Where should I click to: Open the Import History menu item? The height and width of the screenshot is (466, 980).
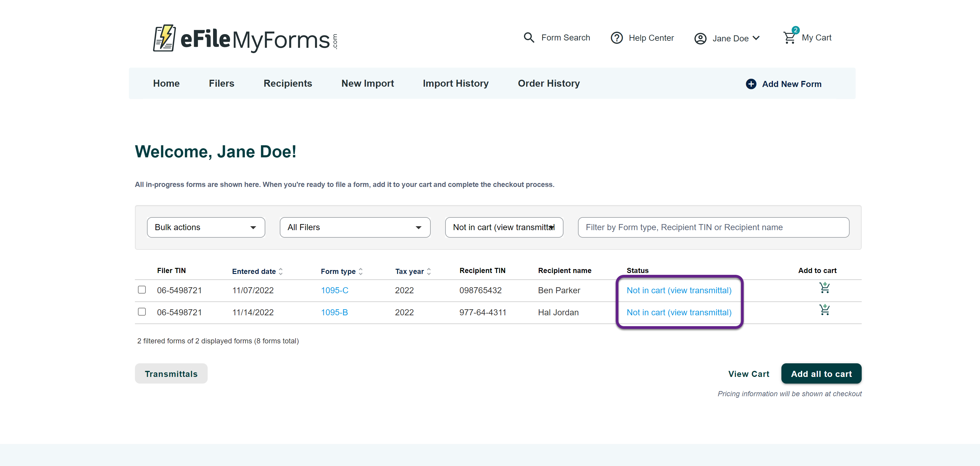click(455, 83)
